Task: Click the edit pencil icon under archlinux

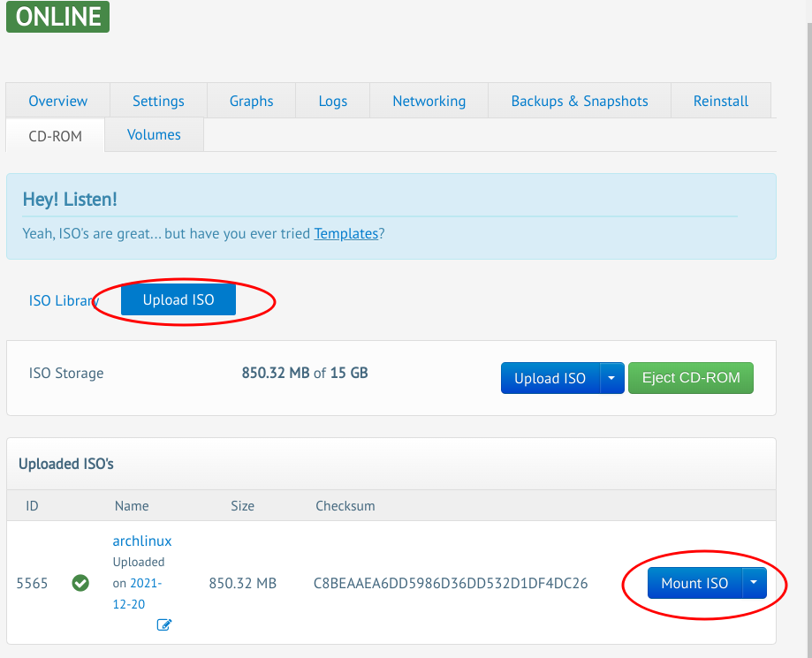Action: [x=164, y=625]
